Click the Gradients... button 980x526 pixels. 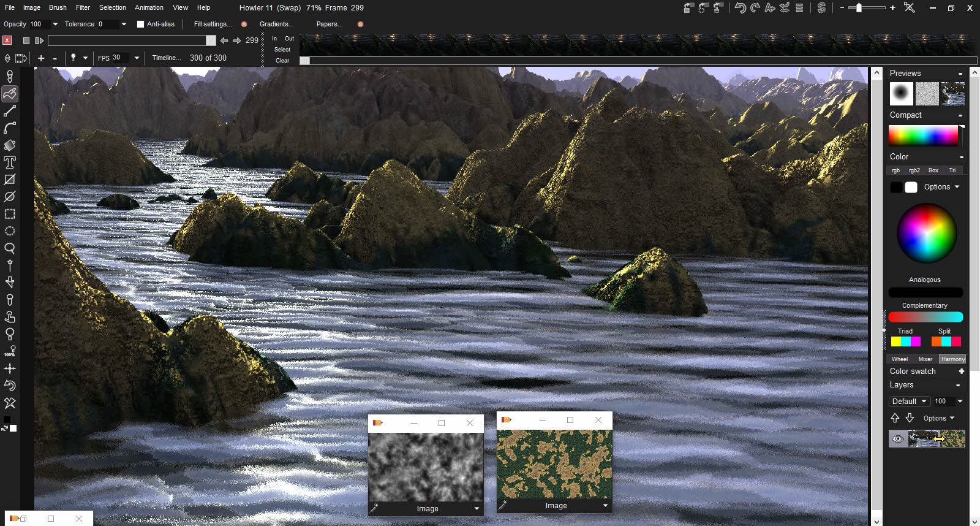[x=276, y=24]
